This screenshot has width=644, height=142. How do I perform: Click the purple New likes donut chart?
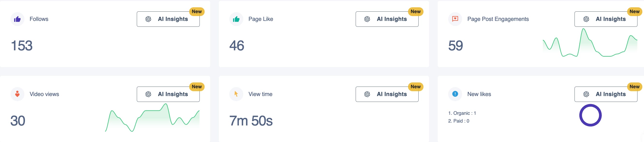[x=590, y=115]
